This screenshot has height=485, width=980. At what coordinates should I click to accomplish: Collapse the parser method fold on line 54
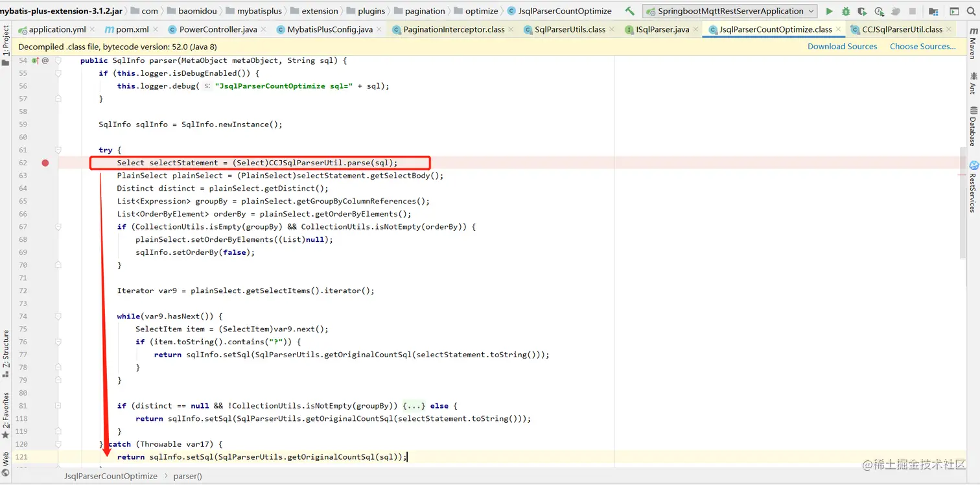[x=58, y=60]
